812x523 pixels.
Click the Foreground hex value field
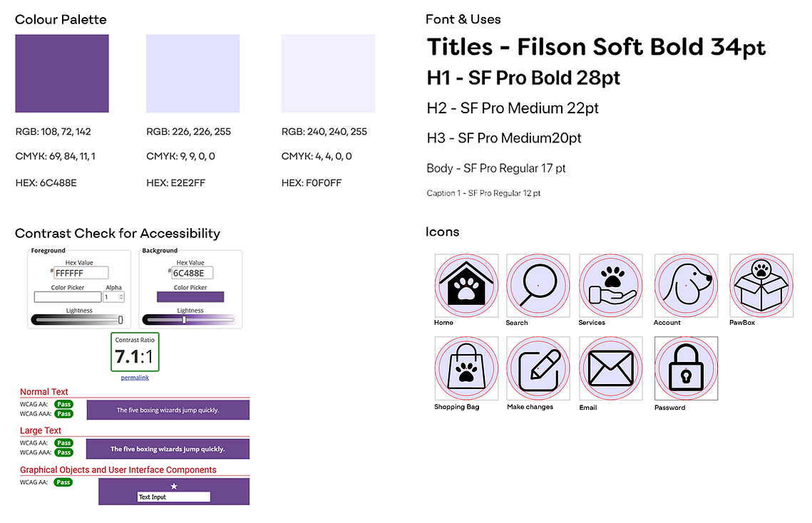pyautogui.click(x=81, y=273)
